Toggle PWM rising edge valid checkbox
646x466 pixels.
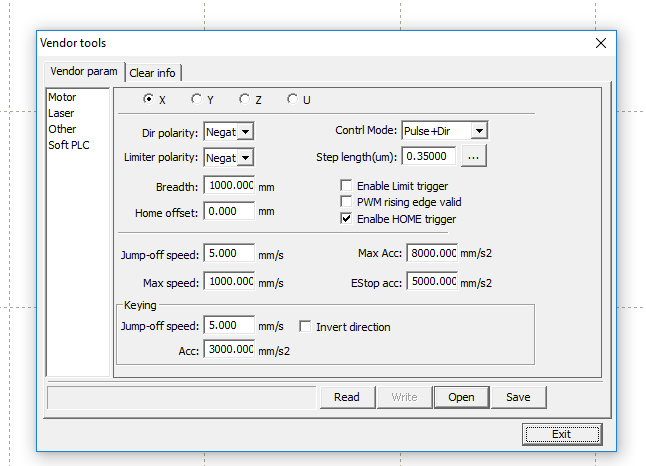point(347,202)
